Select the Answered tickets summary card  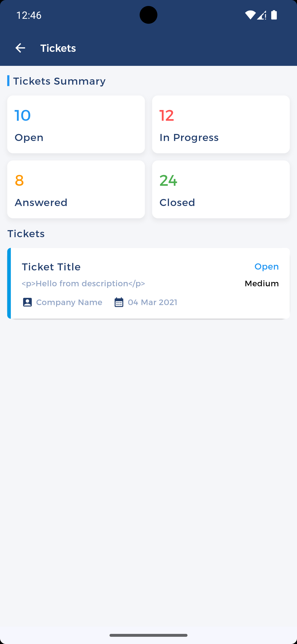point(76,189)
